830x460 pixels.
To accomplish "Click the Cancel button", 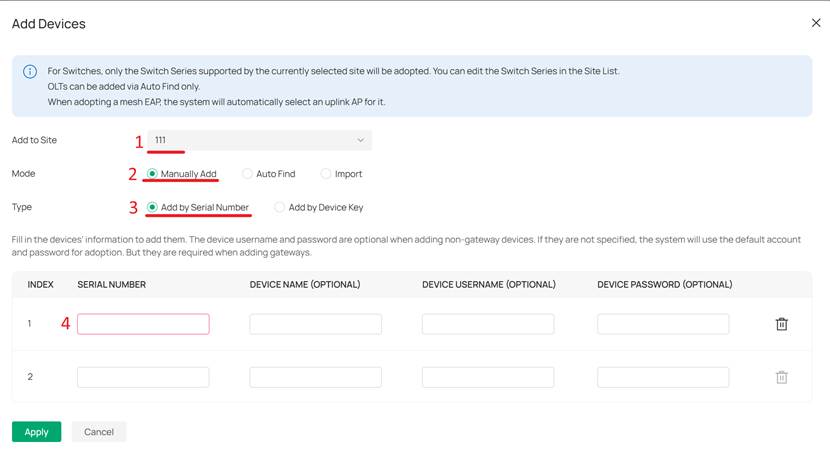I will (x=99, y=432).
